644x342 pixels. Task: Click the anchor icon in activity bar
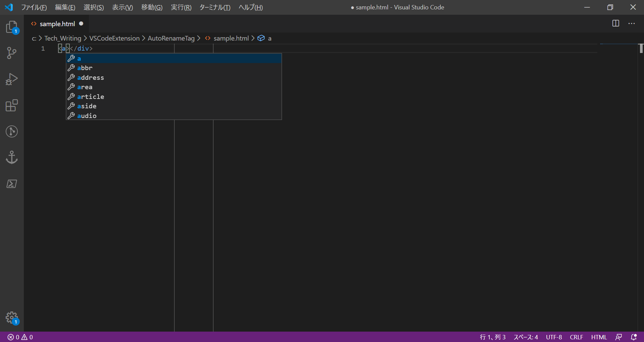coord(12,157)
